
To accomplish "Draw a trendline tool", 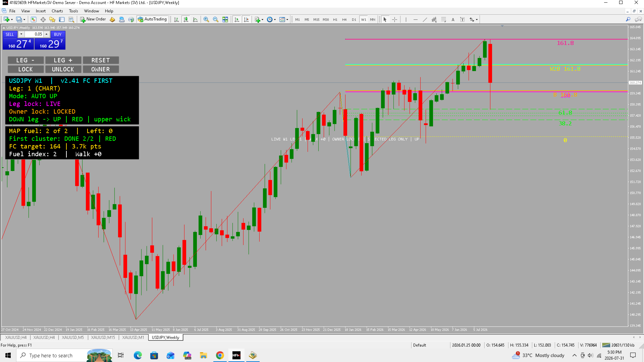I will pyautogui.click(x=425, y=19).
